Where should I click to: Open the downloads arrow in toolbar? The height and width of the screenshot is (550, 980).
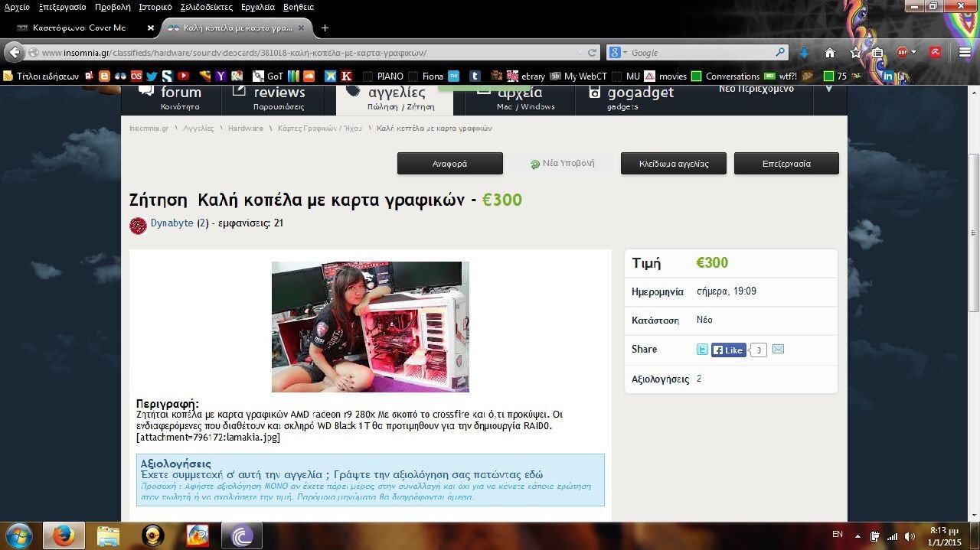[x=804, y=53]
